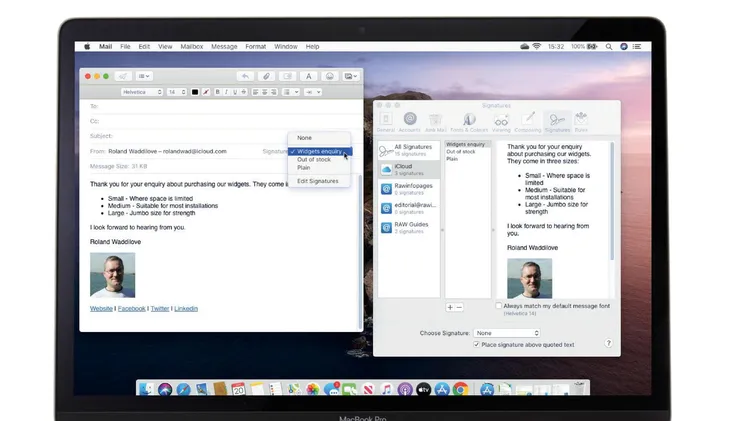Open Spotlight search in menu bar
Screen dimensions: 750x421
tap(609, 46)
